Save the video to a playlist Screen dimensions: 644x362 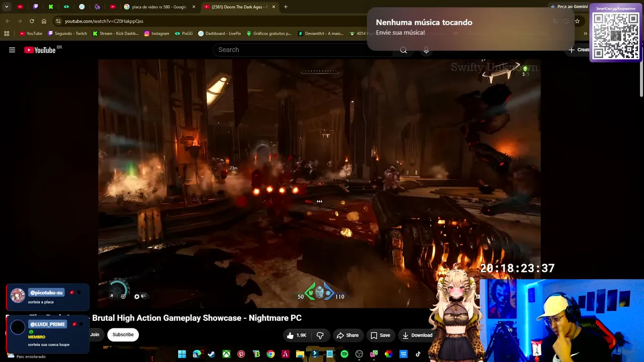tap(380, 335)
